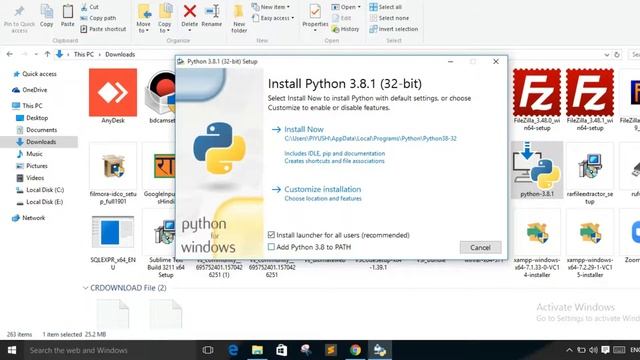The height and width of the screenshot is (360, 640).
Task: Launch Edge browser from taskbar
Action: click(233, 350)
